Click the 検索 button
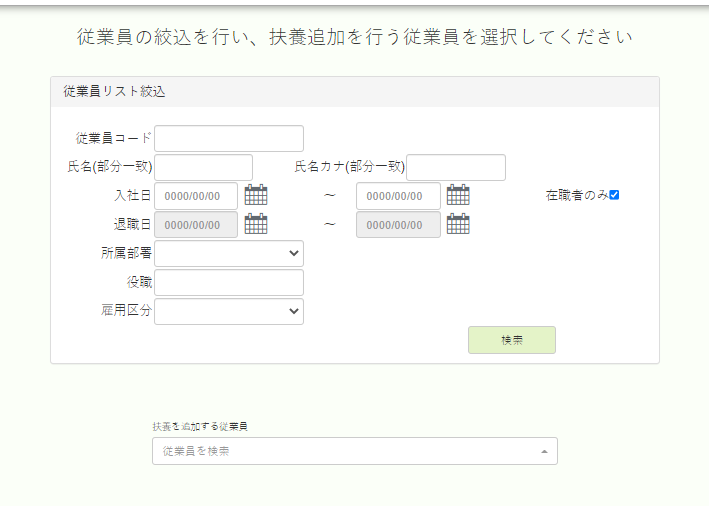Image resolution: width=709 pixels, height=506 pixels. pyautogui.click(x=512, y=340)
